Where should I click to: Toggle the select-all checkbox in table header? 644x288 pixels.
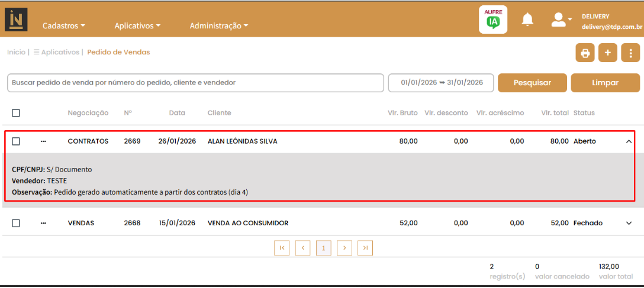click(16, 113)
